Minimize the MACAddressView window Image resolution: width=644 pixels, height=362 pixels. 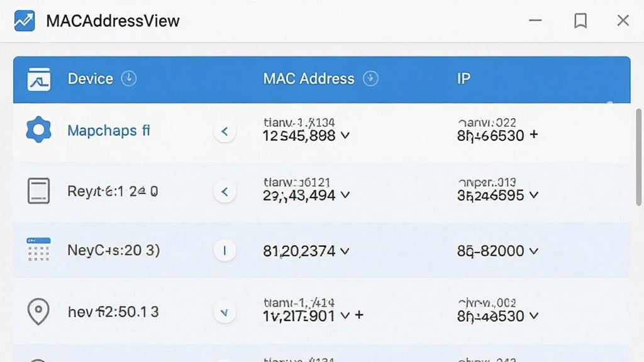[535, 20]
